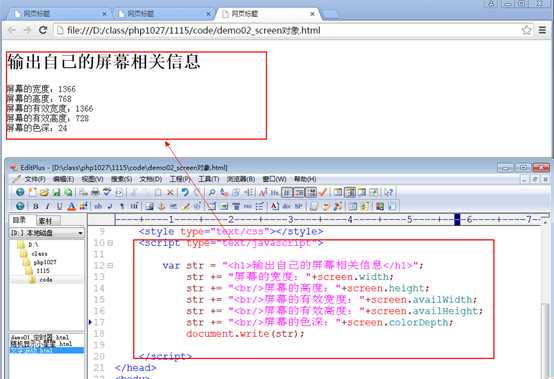Open the 编辑(E) menu
The height and width of the screenshot is (379, 554).
tap(64, 179)
